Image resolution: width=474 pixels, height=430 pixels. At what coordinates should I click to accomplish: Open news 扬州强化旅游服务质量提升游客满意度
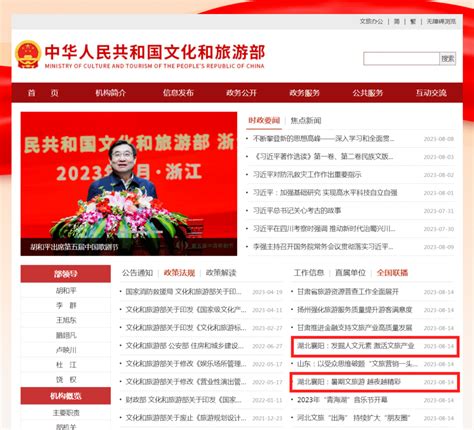pyautogui.click(x=355, y=310)
